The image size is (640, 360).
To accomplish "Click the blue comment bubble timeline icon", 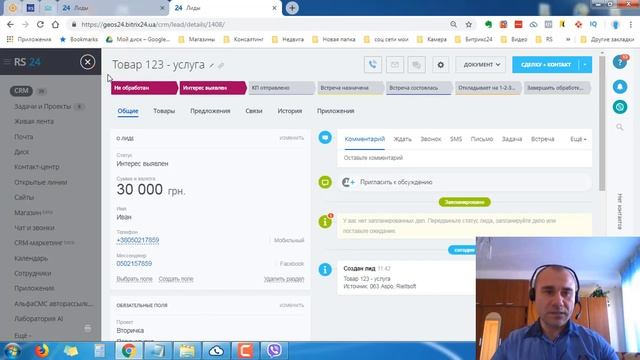I will (325, 138).
